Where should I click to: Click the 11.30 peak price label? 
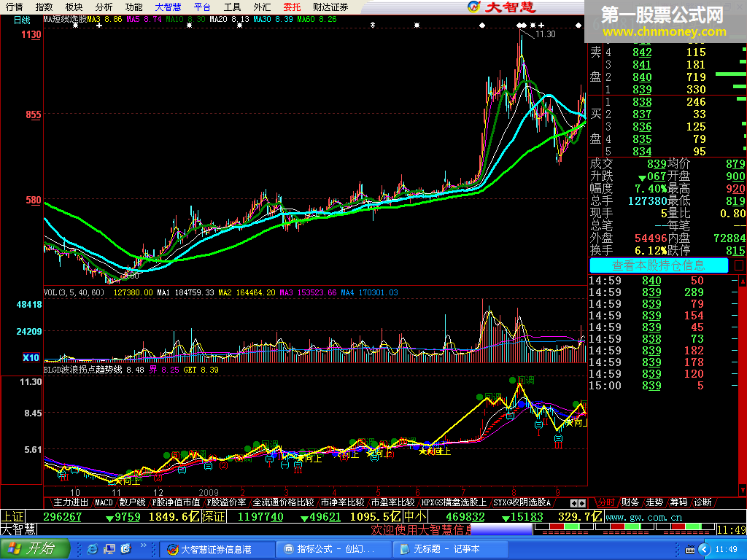coord(546,34)
